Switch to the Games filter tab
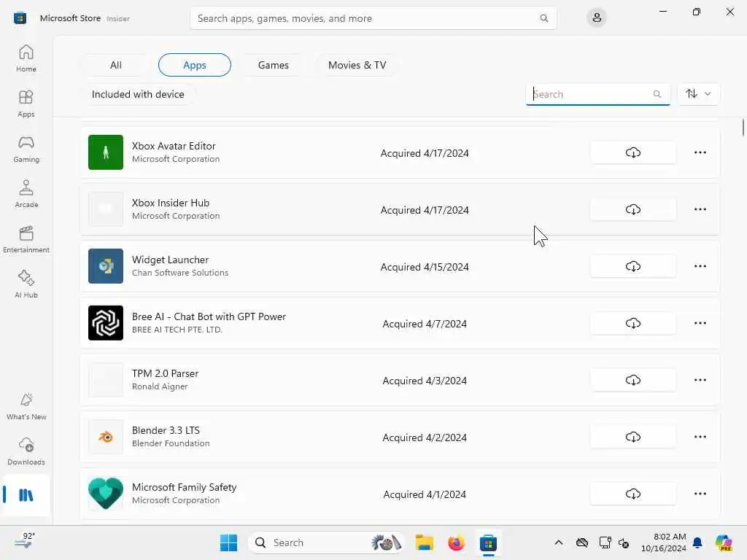Image resolution: width=747 pixels, height=560 pixels. [x=273, y=65]
